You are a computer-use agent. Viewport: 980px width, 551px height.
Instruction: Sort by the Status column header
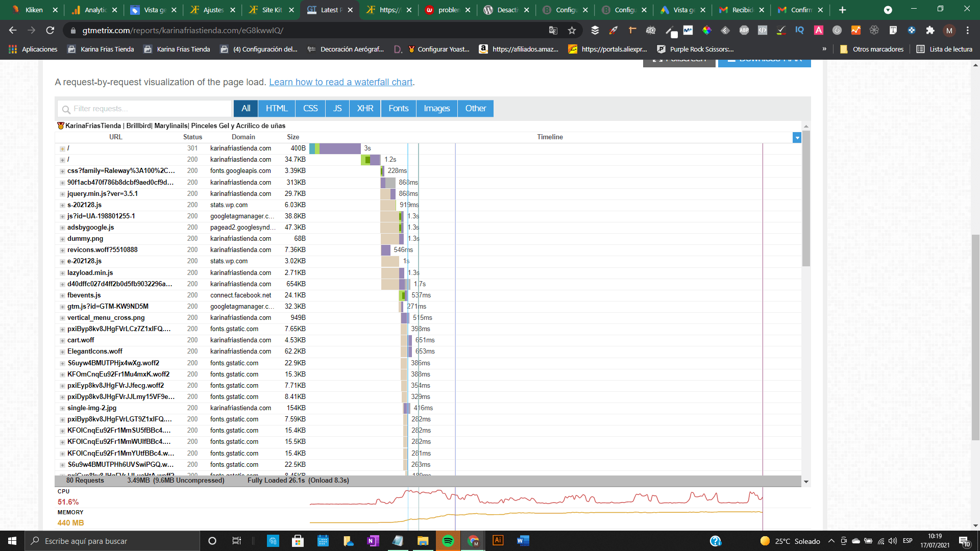[x=192, y=137]
